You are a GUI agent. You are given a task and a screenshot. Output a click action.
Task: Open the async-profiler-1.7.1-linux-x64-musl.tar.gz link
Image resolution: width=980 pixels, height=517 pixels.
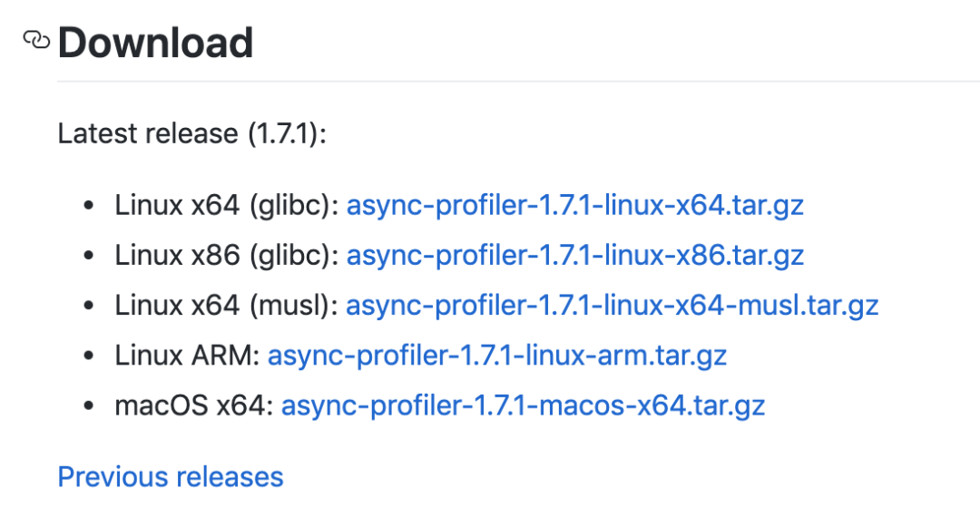point(612,306)
